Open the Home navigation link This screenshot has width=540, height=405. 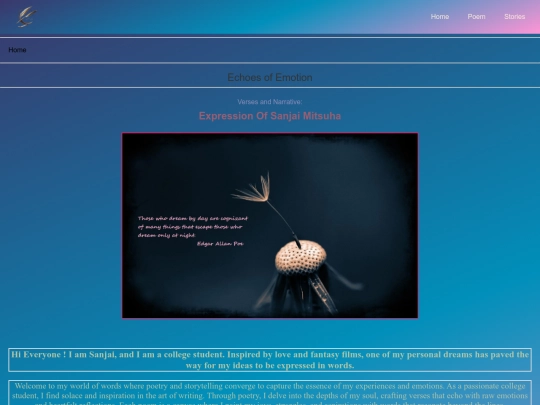[440, 17]
